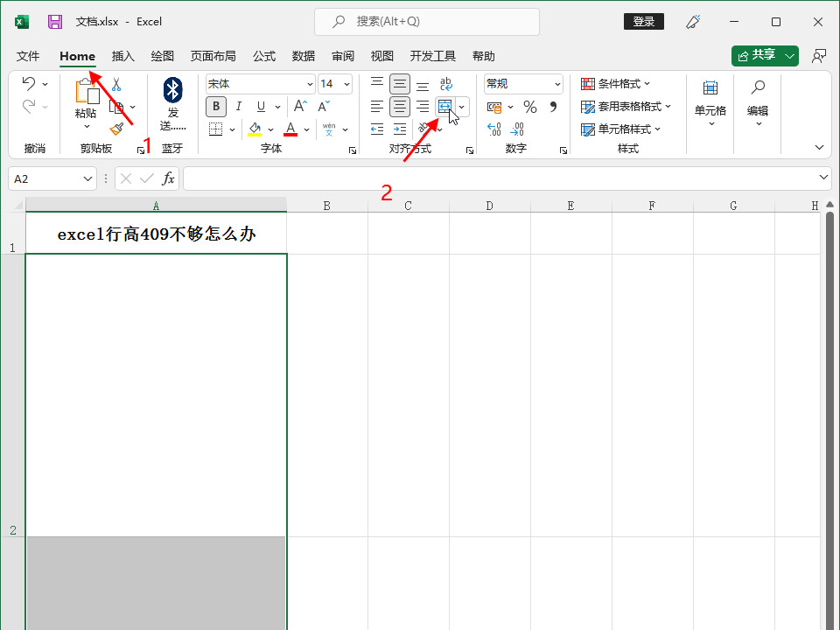Open the number format 常规 dropdown

(x=557, y=84)
